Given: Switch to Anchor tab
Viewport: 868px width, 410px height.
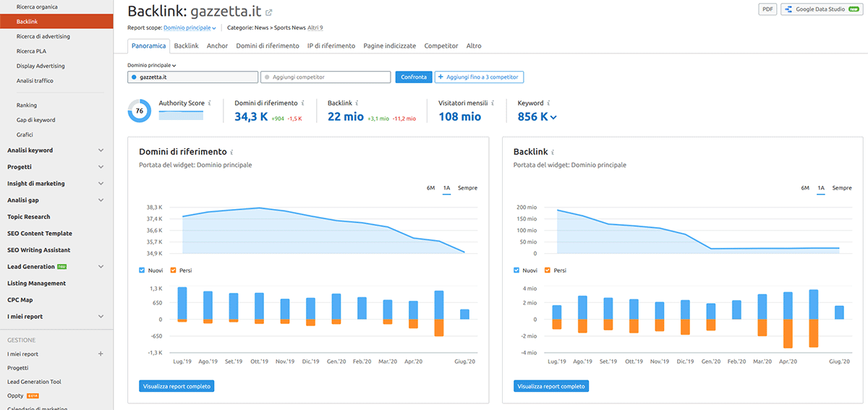Looking at the screenshot, I should pos(217,46).
